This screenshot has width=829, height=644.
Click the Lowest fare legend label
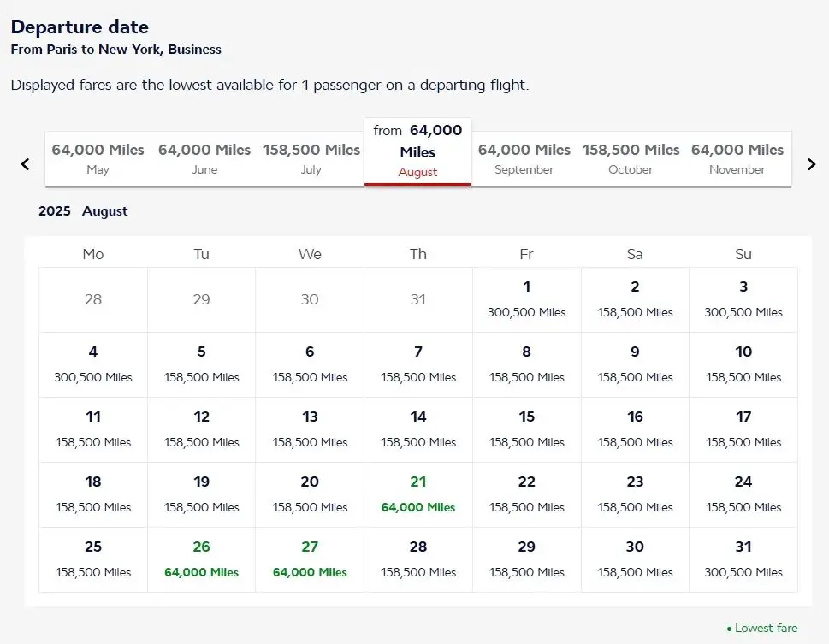click(766, 628)
